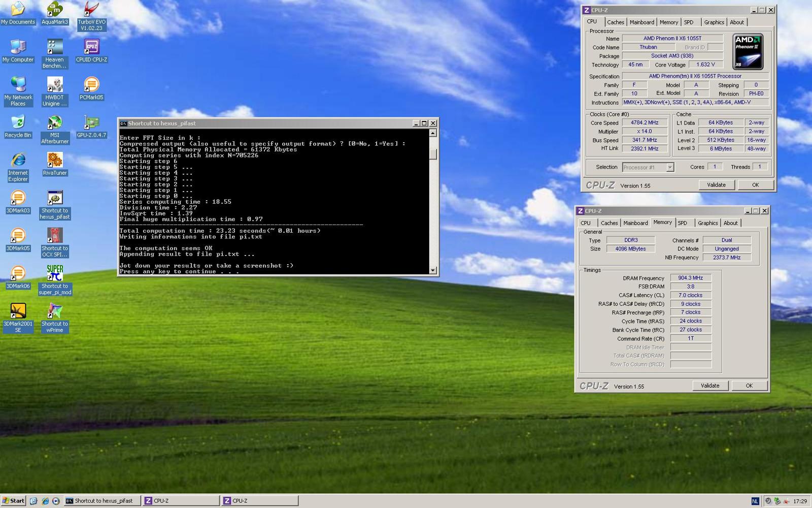
Task: Click scroll up arrow in pifast console
Action: tap(433, 133)
